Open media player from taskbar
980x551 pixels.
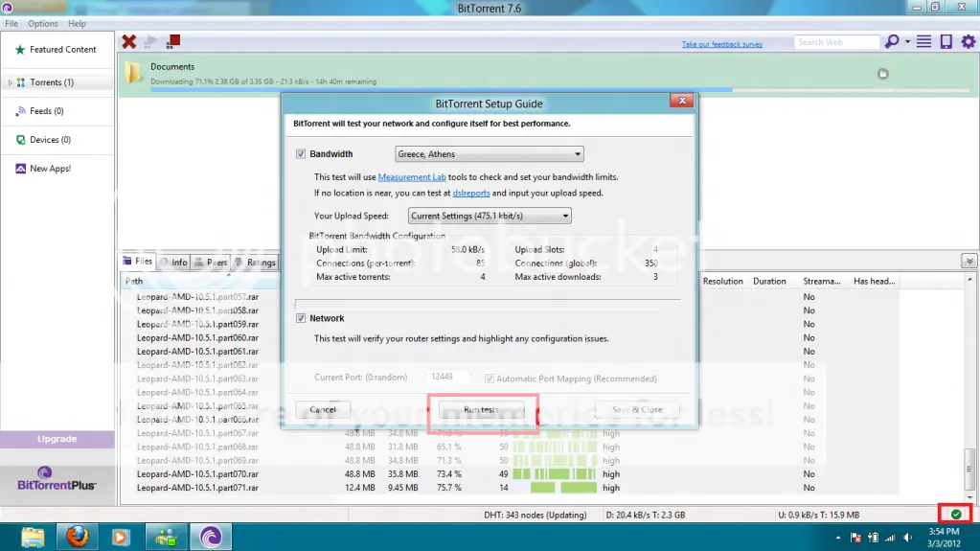(x=121, y=537)
